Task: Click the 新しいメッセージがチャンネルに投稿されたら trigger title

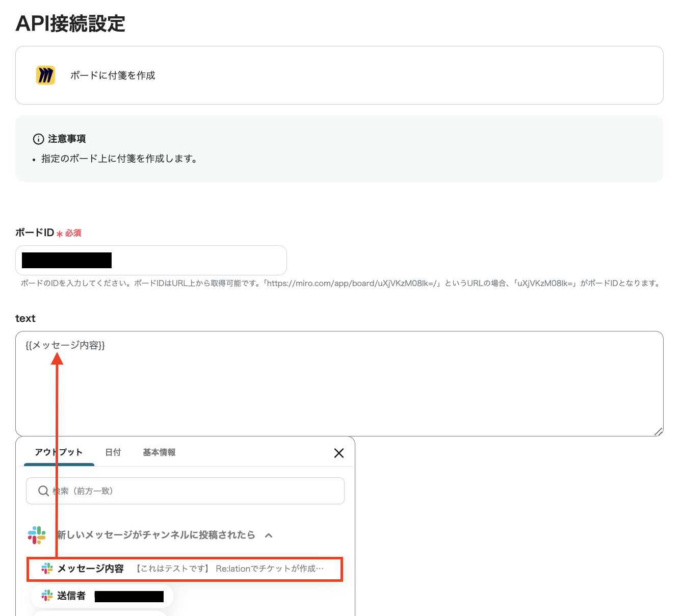Action: click(156, 535)
